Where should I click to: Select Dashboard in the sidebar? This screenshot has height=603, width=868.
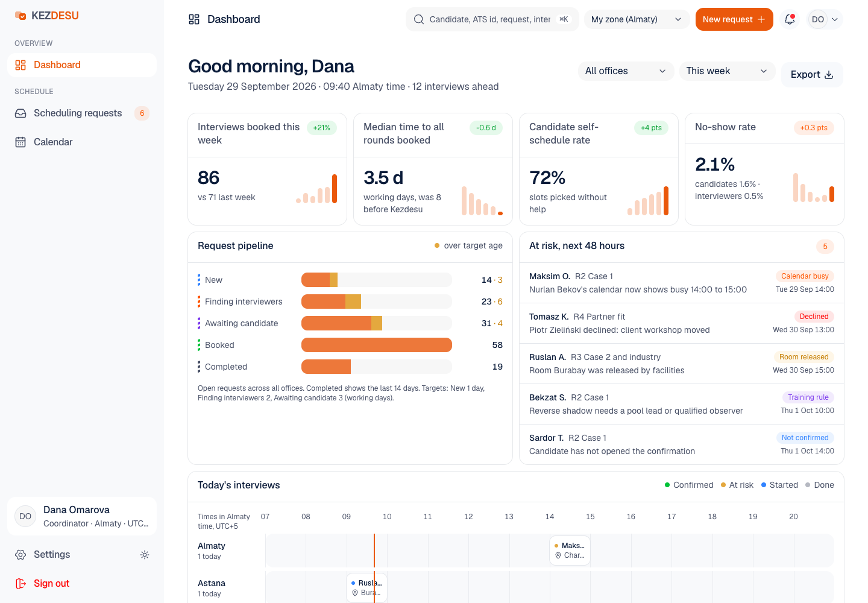(x=82, y=65)
